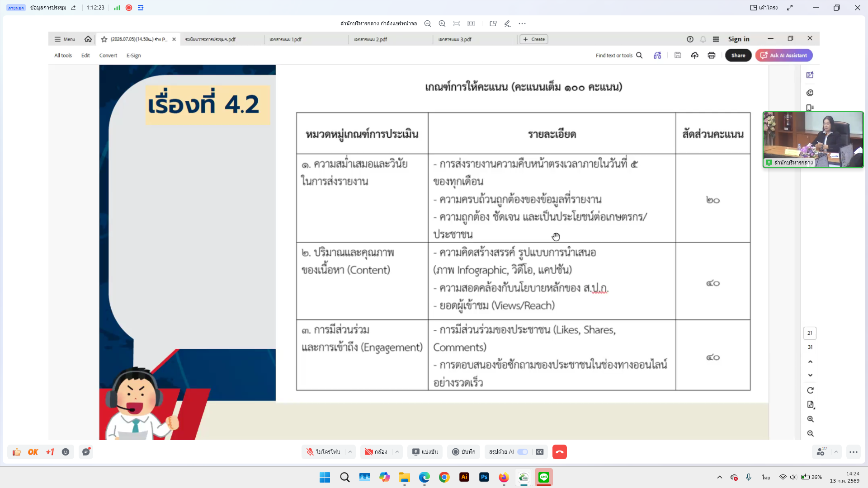Print the PDF document
This screenshot has height=488, width=868.
click(x=712, y=55)
